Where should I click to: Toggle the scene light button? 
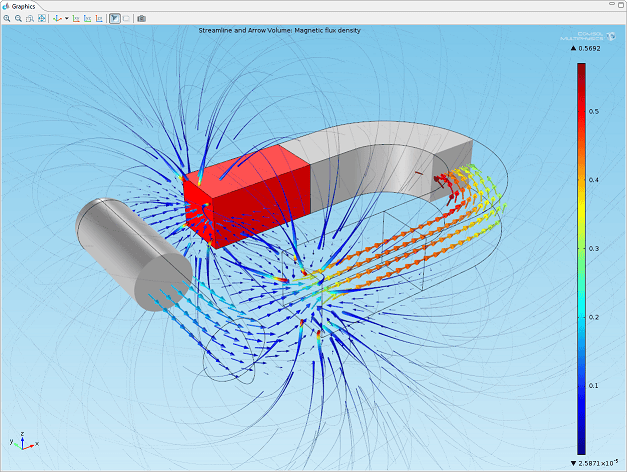coord(115,18)
